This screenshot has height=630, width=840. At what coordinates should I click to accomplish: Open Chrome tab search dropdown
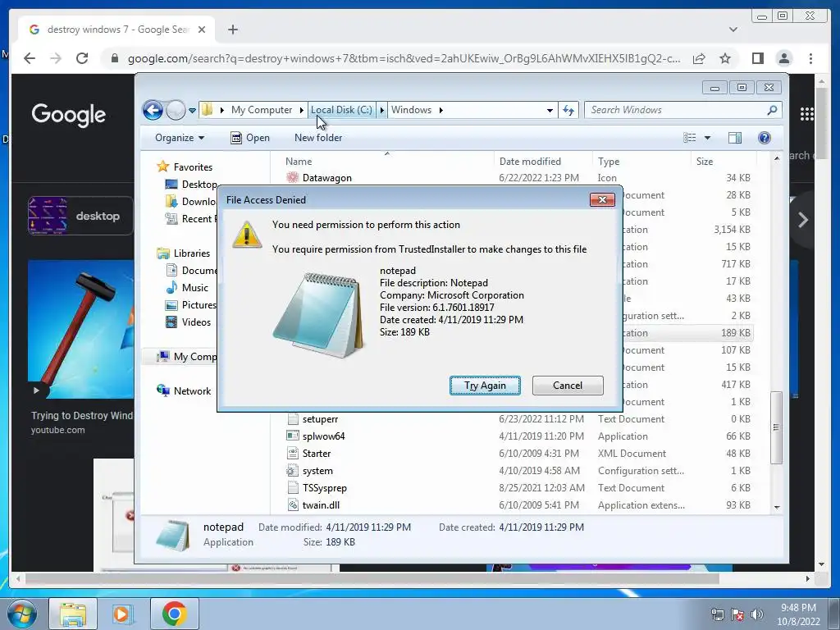tap(733, 30)
